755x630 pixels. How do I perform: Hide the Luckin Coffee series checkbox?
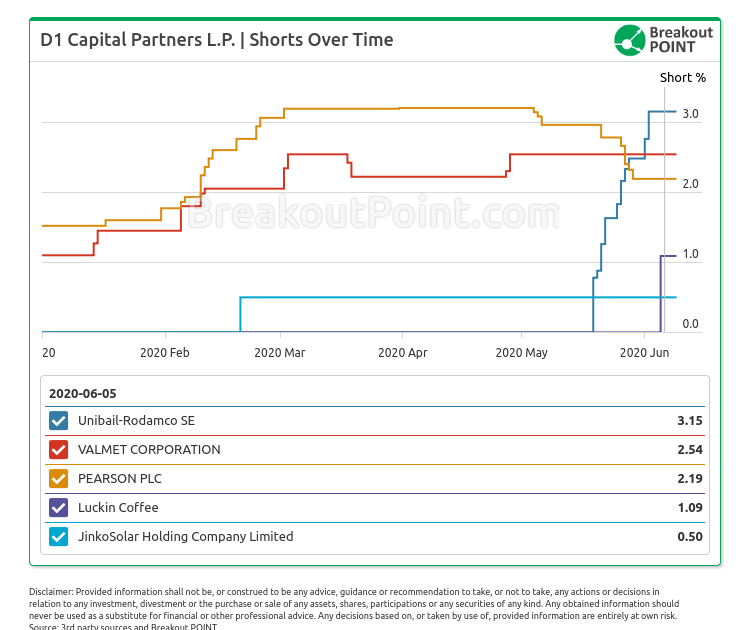pyautogui.click(x=58, y=508)
